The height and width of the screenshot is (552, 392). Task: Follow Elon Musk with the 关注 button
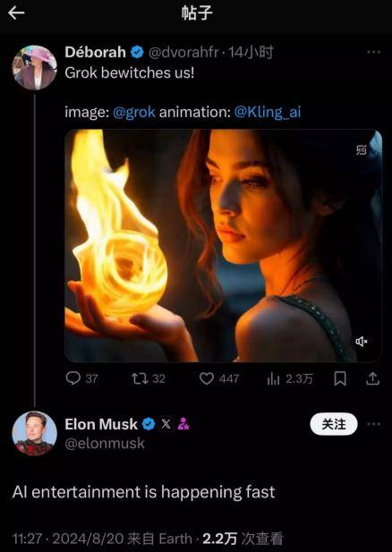tap(334, 424)
